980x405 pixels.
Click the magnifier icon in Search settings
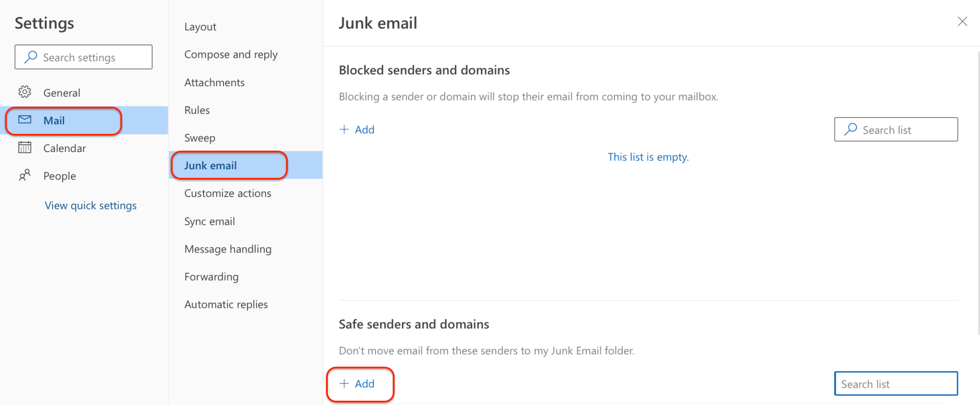pyautogui.click(x=31, y=57)
